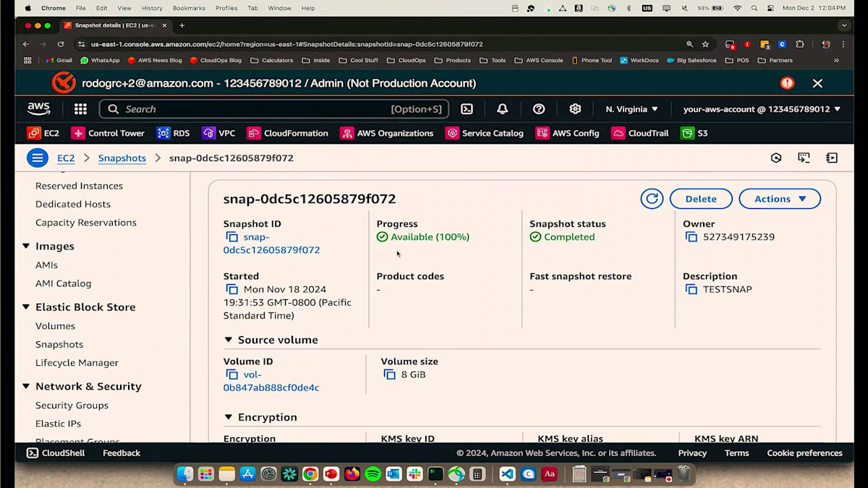This screenshot has height=488, width=868.
Task: Open the History menu
Action: coord(152,8)
